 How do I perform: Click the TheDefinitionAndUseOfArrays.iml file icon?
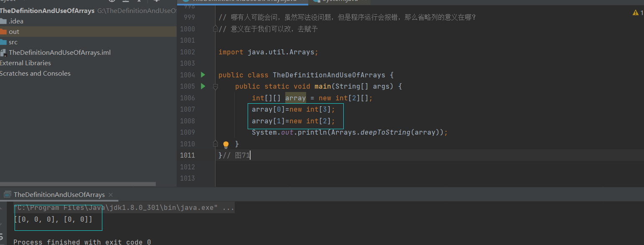point(4,53)
